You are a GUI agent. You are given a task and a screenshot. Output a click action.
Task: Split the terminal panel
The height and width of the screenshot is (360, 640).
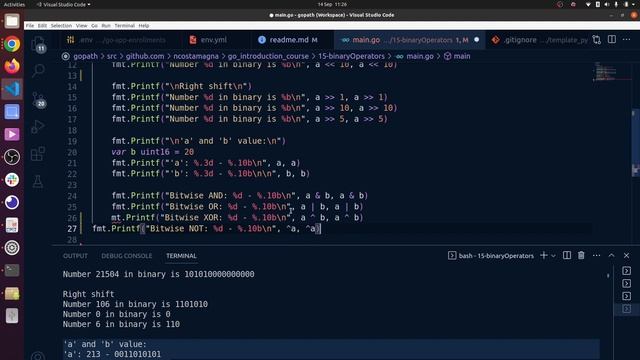[567, 256]
